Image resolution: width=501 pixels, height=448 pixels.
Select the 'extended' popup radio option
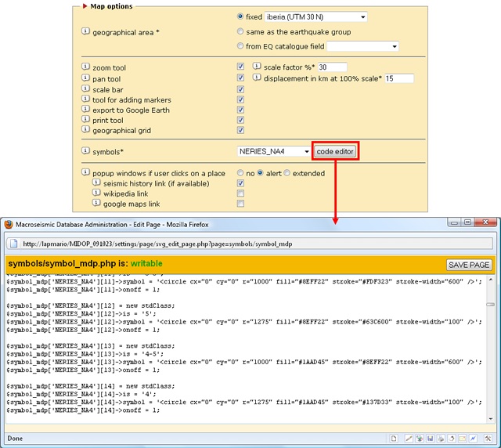287,172
